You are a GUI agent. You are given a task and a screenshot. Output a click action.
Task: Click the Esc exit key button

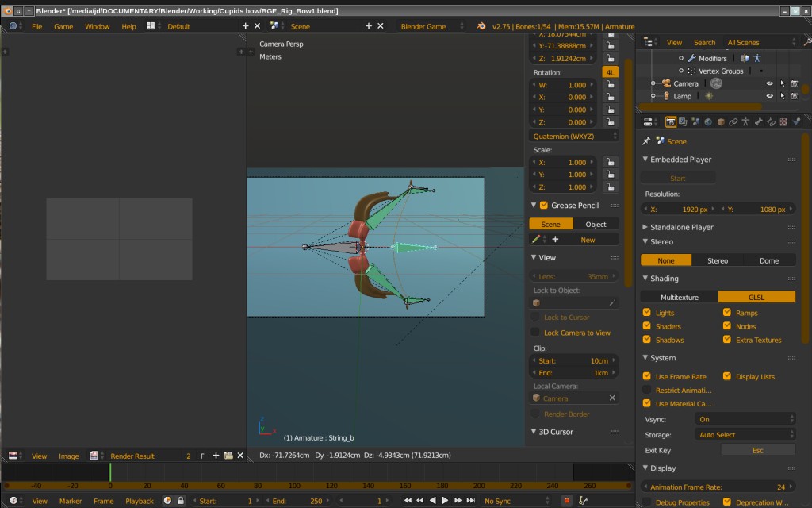coord(758,449)
